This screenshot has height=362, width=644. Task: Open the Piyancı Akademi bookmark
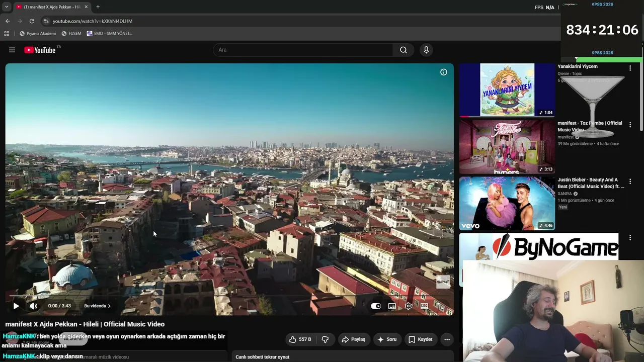[x=38, y=34]
